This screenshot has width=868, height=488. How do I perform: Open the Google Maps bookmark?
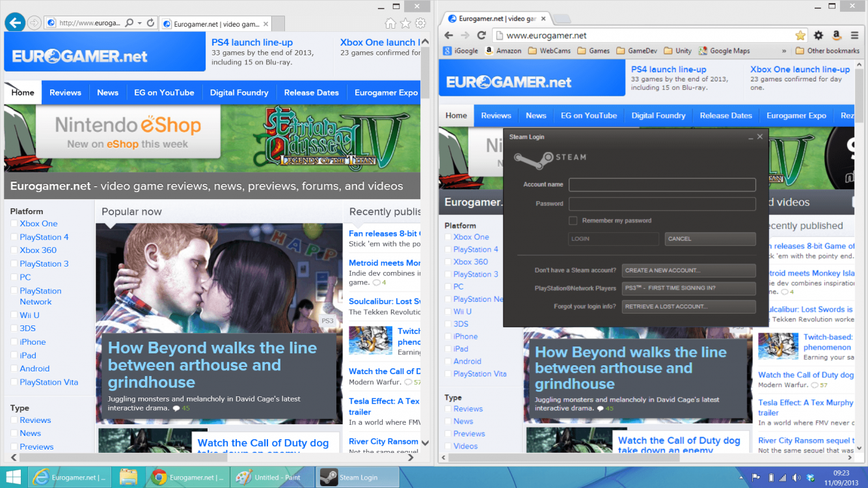[x=724, y=51]
